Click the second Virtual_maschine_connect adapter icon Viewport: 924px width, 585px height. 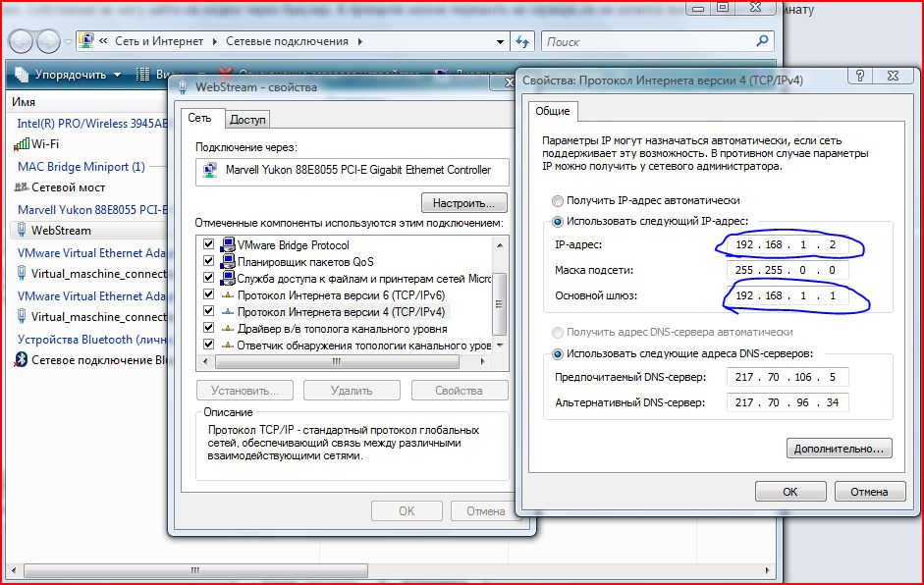(x=22, y=316)
